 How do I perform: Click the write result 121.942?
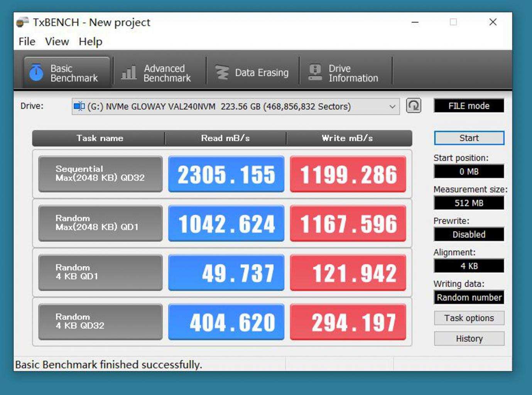(x=348, y=273)
